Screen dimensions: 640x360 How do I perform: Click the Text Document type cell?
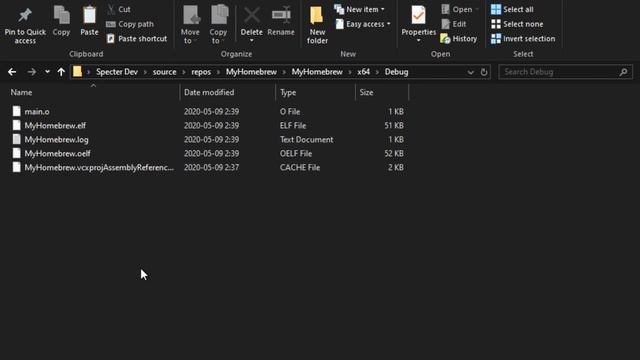coord(307,140)
